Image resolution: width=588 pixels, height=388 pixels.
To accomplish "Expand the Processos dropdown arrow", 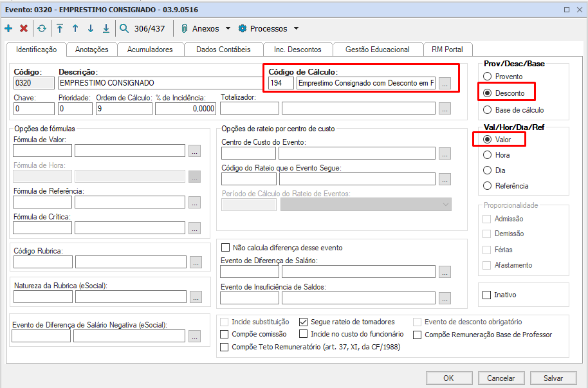I will (296, 28).
